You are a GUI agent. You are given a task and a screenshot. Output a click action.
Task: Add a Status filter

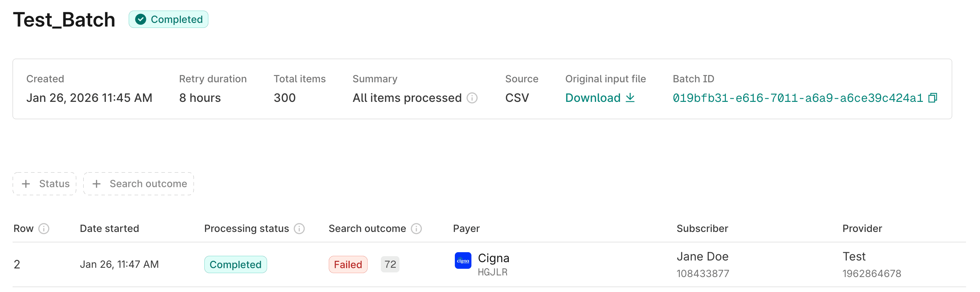coord(44,183)
